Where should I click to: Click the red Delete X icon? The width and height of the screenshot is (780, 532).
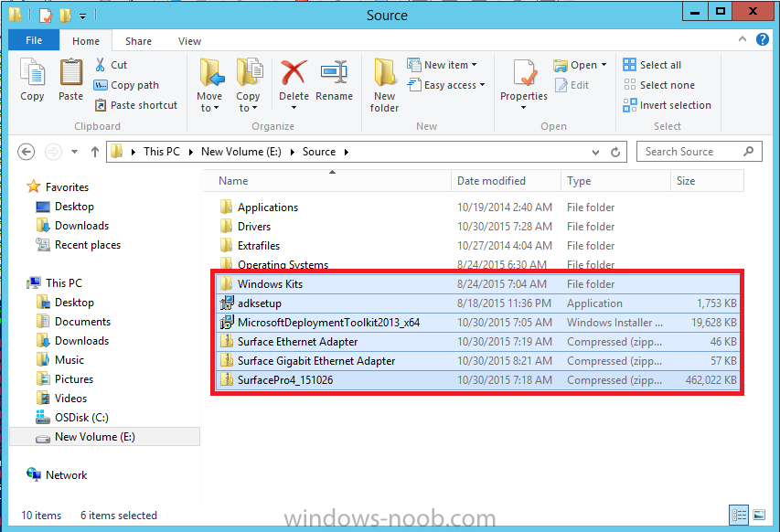click(294, 72)
